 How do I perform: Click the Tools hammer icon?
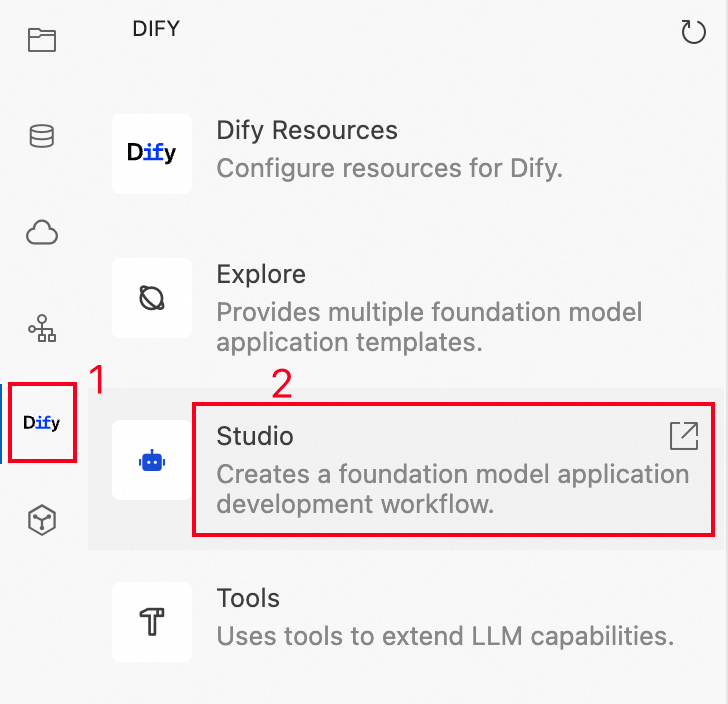pyautogui.click(x=151, y=622)
